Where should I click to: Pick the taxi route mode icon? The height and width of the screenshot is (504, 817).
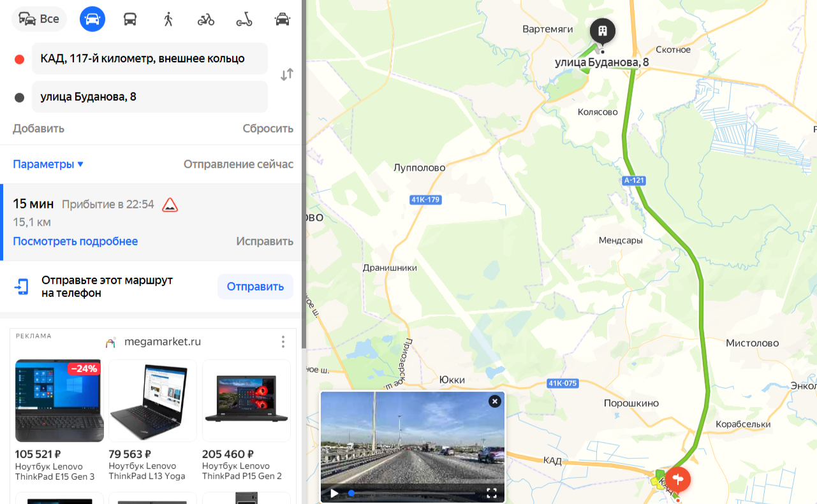[x=282, y=19]
